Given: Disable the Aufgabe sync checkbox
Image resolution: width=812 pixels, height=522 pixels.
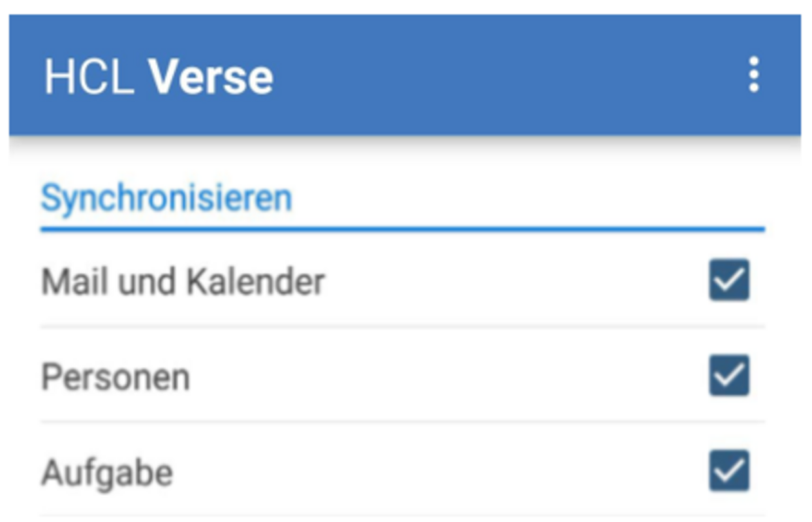Looking at the screenshot, I should tap(728, 470).
